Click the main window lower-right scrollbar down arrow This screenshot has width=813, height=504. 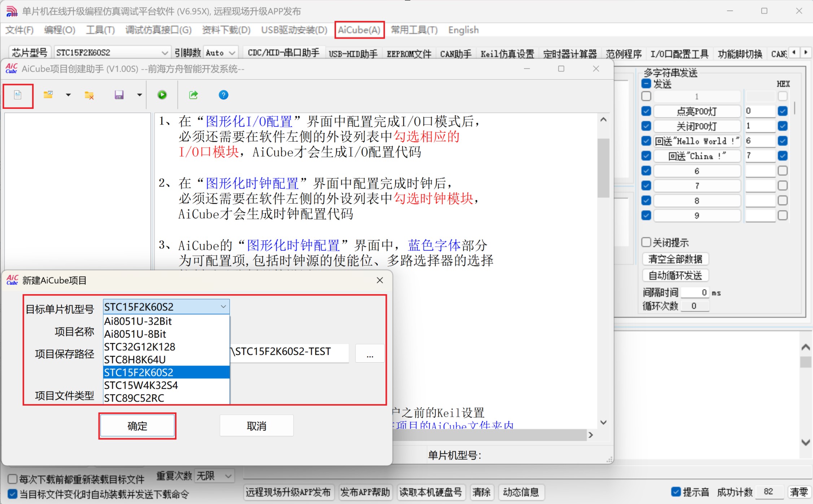[806, 442]
